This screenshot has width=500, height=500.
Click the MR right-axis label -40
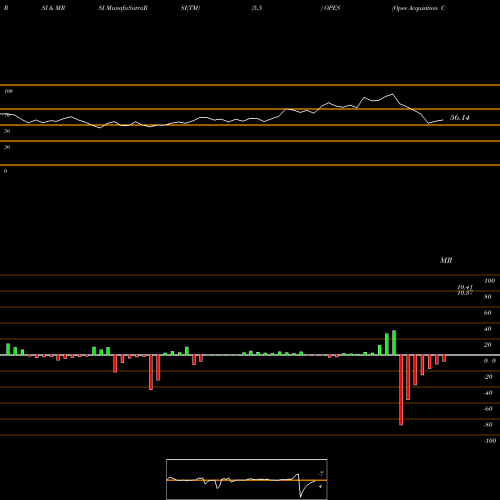[488, 393]
